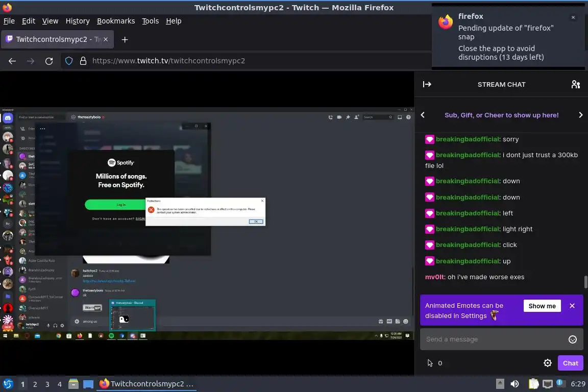Open channel points cursor icon balance
Viewport: 588px width, 392px height.
coord(435,363)
